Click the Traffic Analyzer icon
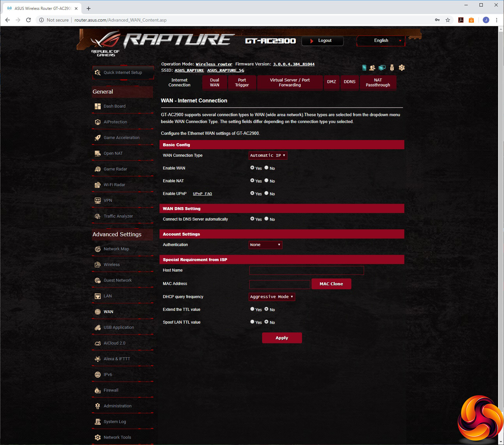The width and height of the screenshot is (504, 445). 97,216
